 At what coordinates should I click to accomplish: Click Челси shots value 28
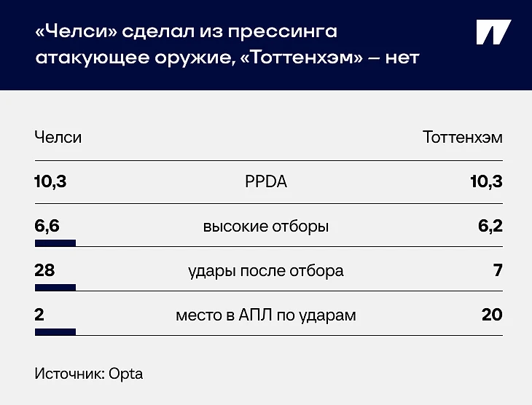point(44,270)
